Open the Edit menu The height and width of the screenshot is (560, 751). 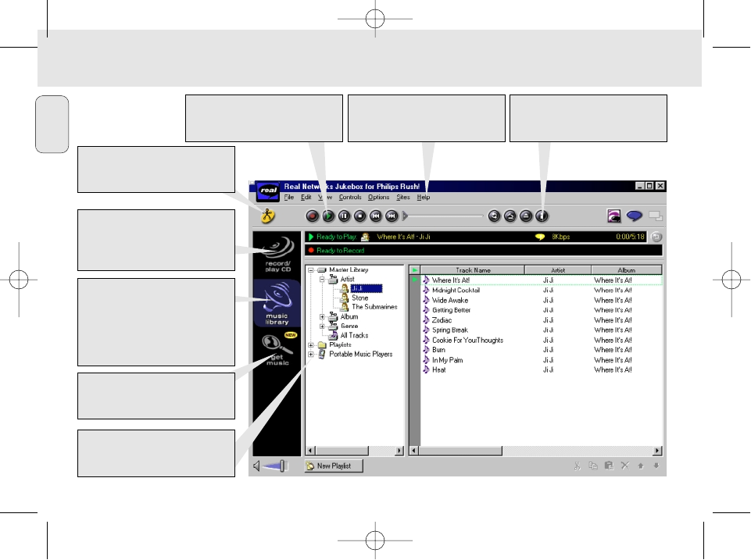306,197
